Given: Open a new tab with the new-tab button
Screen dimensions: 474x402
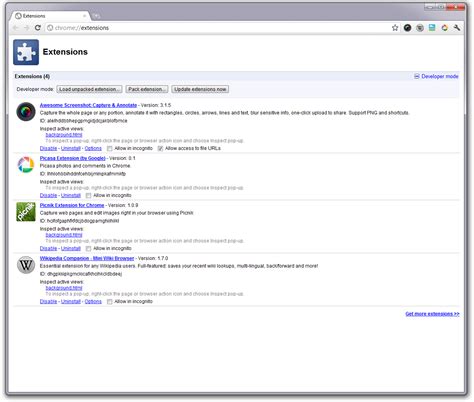Looking at the screenshot, I should point(96,16).
